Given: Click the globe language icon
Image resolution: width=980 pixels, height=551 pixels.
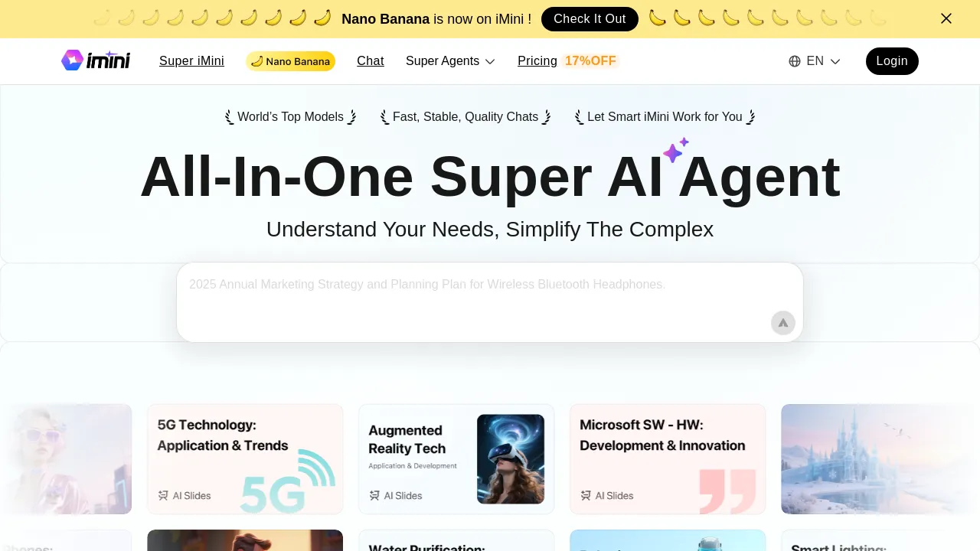Looking at the screenshot, I should pos(795,61).
